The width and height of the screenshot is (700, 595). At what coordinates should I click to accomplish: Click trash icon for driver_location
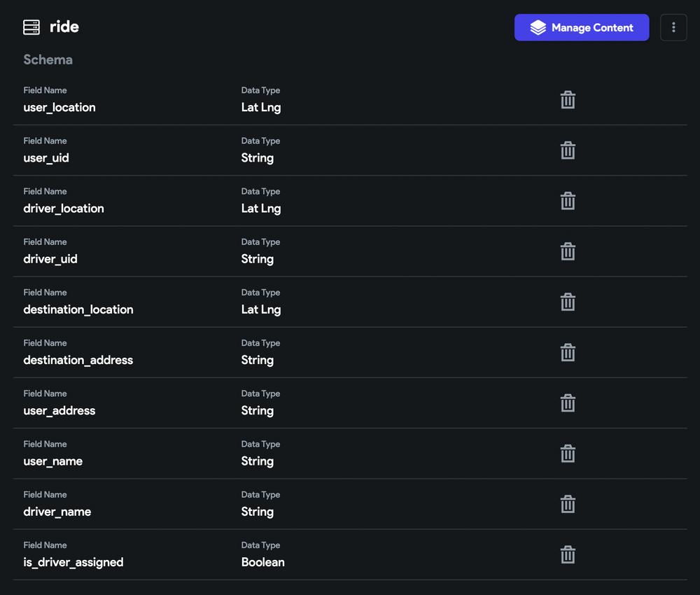[568, 201]
